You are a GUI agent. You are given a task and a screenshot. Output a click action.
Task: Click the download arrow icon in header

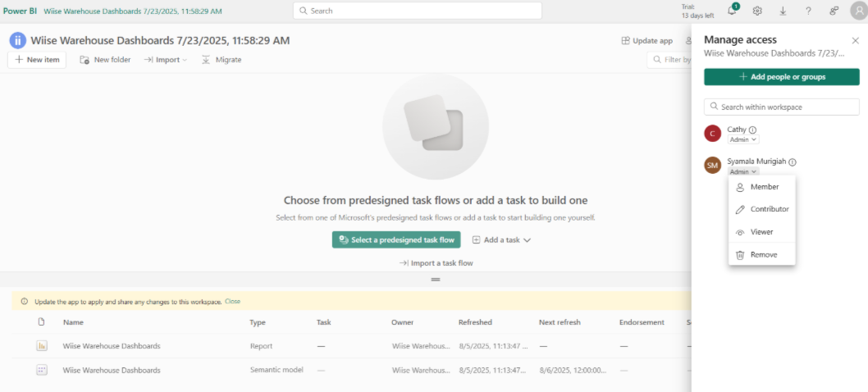pos(783,11)
